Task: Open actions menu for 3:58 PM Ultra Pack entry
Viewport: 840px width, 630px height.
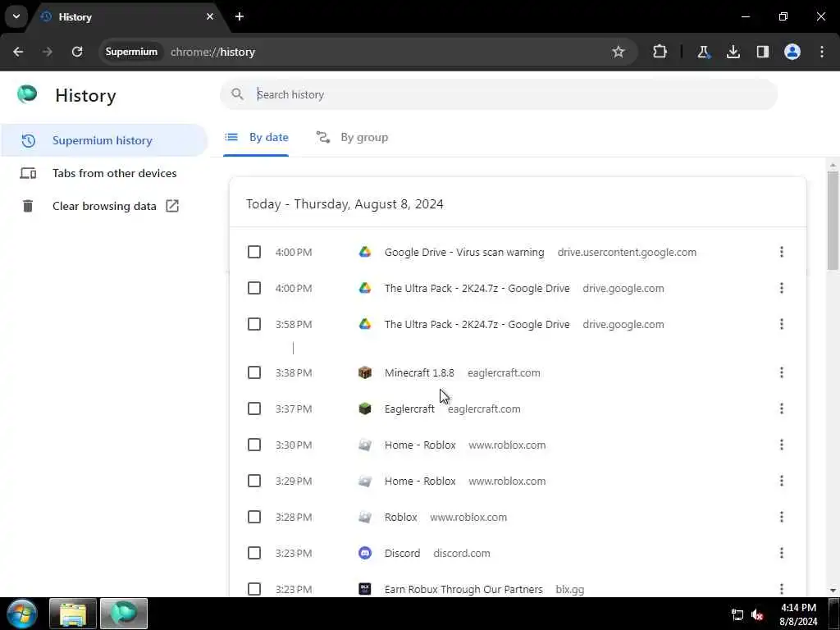Action: coord(782,324)
